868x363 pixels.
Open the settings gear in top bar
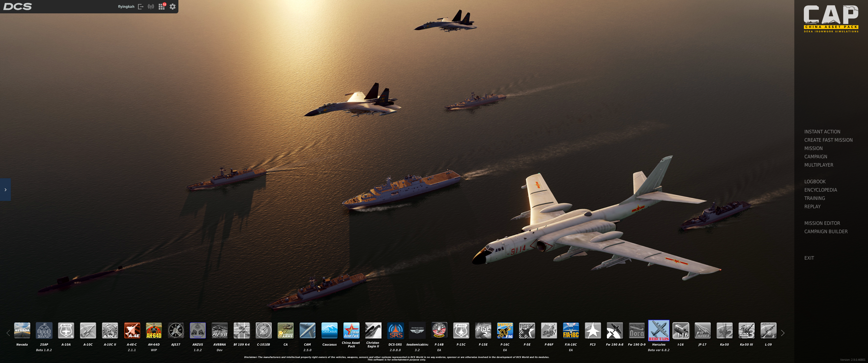173,7
